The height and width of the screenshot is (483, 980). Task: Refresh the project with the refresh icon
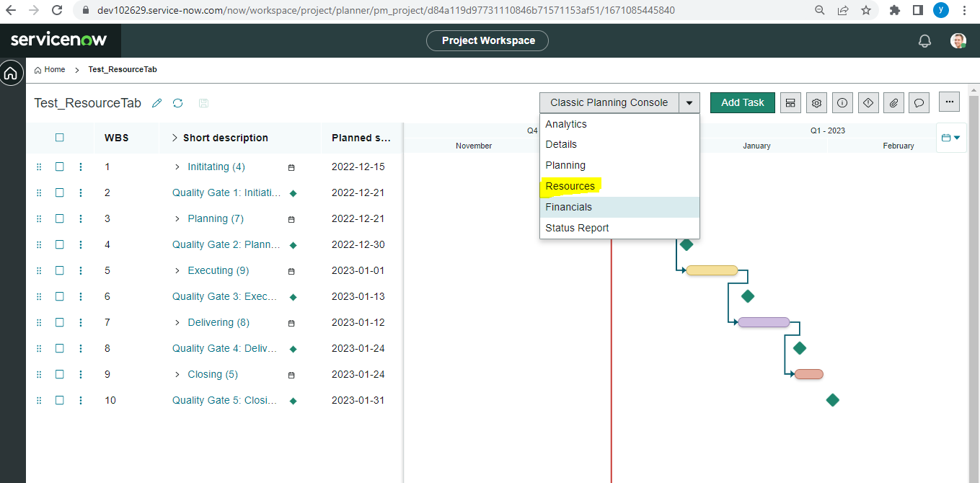pyautogui.click(x=177, y=103)
